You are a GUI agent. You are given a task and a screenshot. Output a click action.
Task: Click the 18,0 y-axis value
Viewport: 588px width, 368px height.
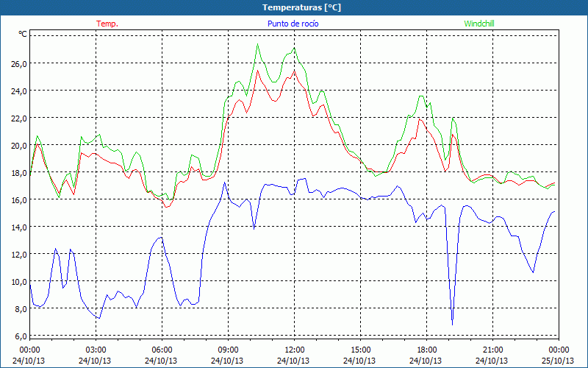pyautogui.click(x=21, y=173)
